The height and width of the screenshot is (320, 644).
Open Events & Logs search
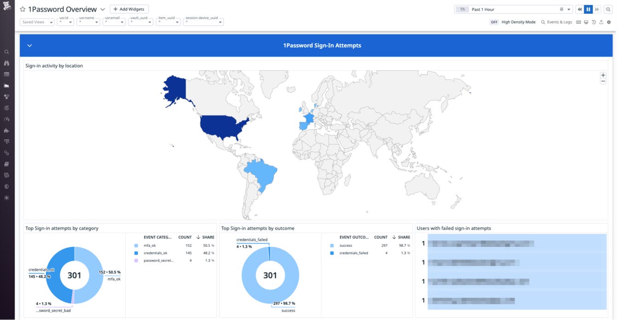[x=556, y=22]
